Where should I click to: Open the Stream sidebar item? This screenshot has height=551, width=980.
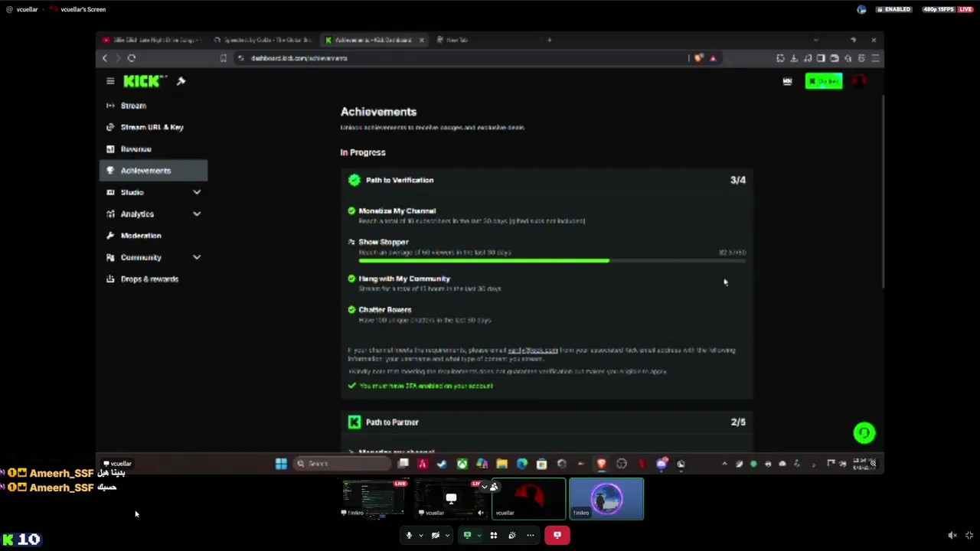click(153, 106)
